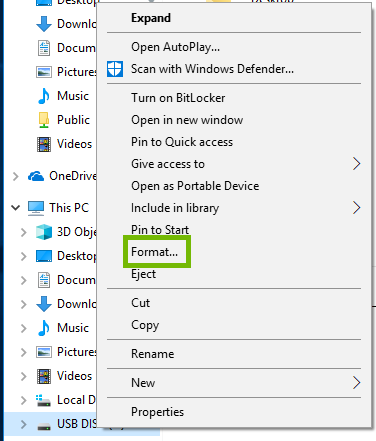Screen dimensions: 376x441
Task: Click the 3D Objects cube icon
Action: pos(44,232)
